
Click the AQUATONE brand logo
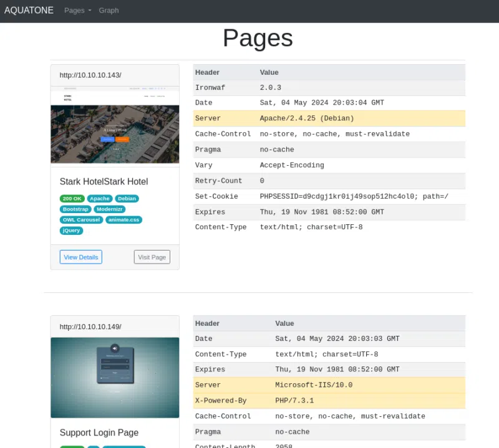coord(29,11)
